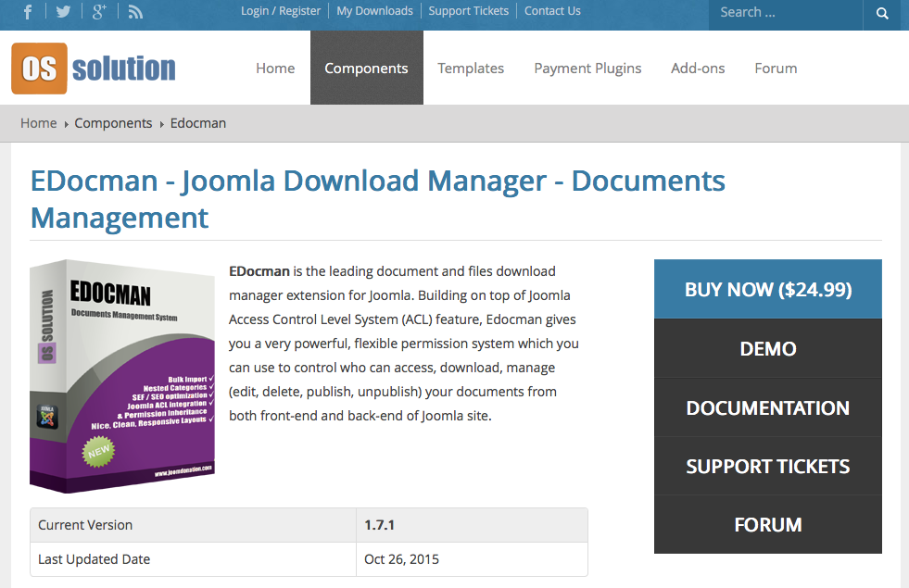Open Support Tickets in top bar
909x588 pixels.
coord(469,11)
